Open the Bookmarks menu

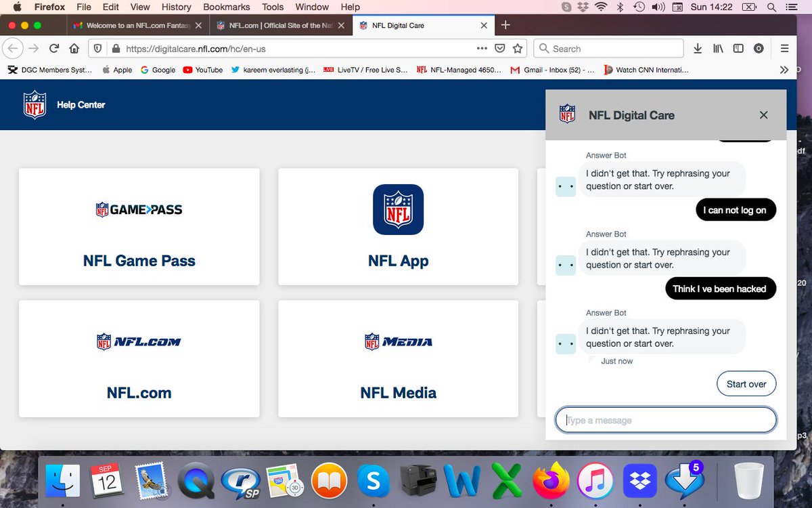coord(226,7)
